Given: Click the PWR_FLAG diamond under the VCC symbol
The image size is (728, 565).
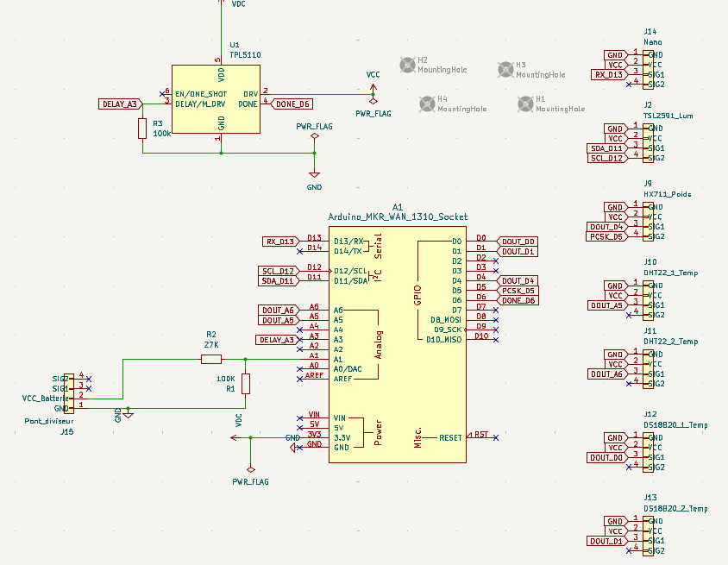Looking at the screenshot, I should click(373, 101).
